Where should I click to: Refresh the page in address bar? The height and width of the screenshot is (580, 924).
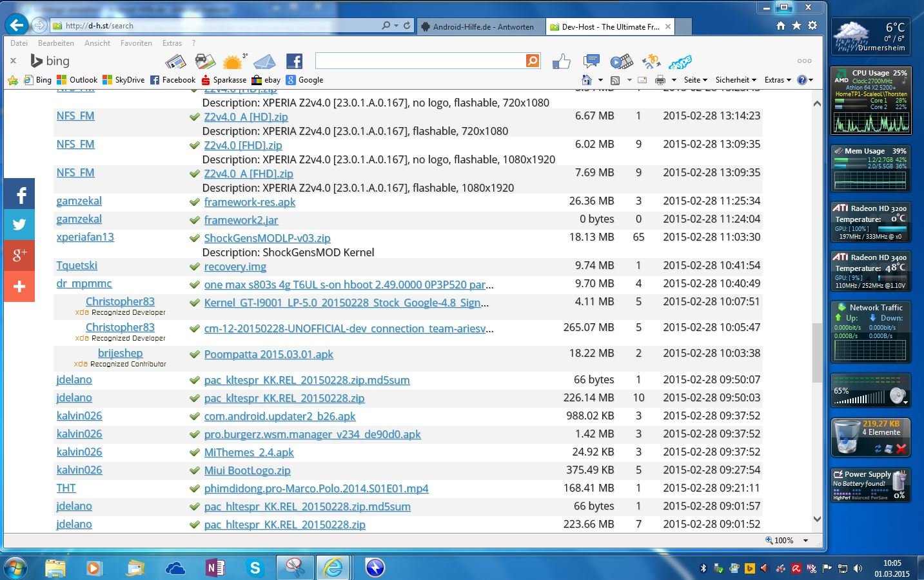(x=407, y=26)
